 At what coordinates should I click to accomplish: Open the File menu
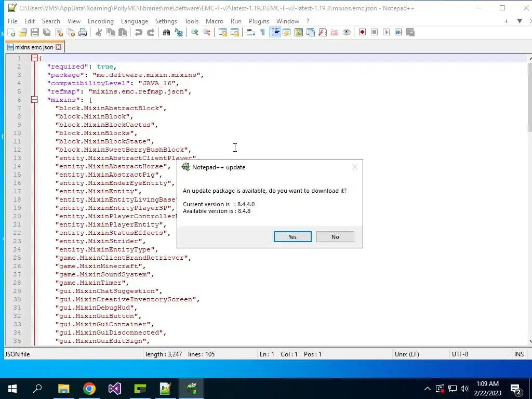[12, 21]
